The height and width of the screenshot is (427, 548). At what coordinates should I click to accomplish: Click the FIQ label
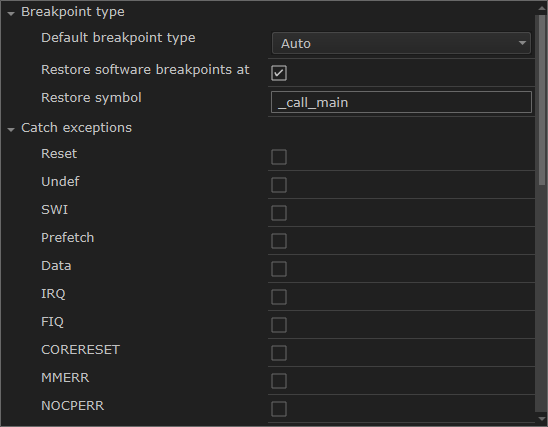[52, 322]
